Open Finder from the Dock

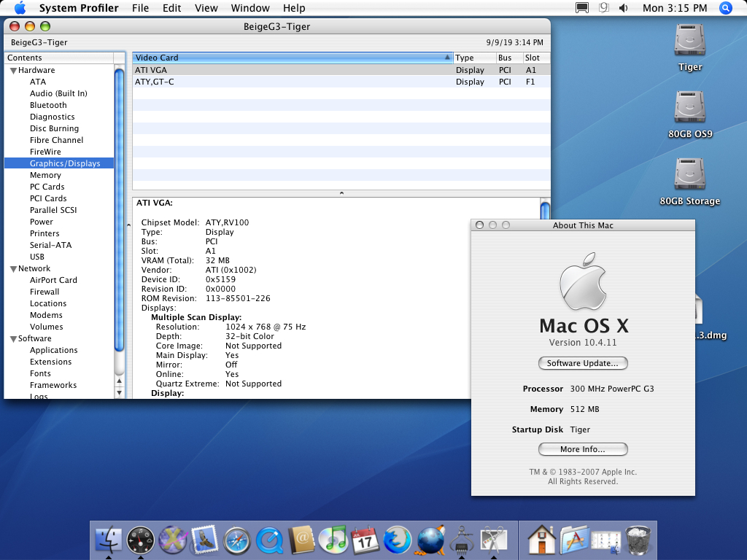[108, 540]
